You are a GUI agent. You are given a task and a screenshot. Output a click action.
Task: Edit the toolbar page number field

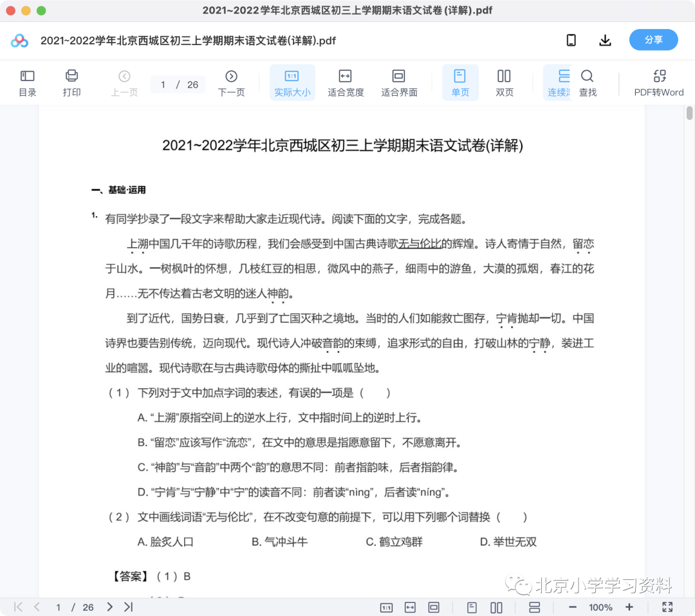pyautogui.click(x=163, y=85)
